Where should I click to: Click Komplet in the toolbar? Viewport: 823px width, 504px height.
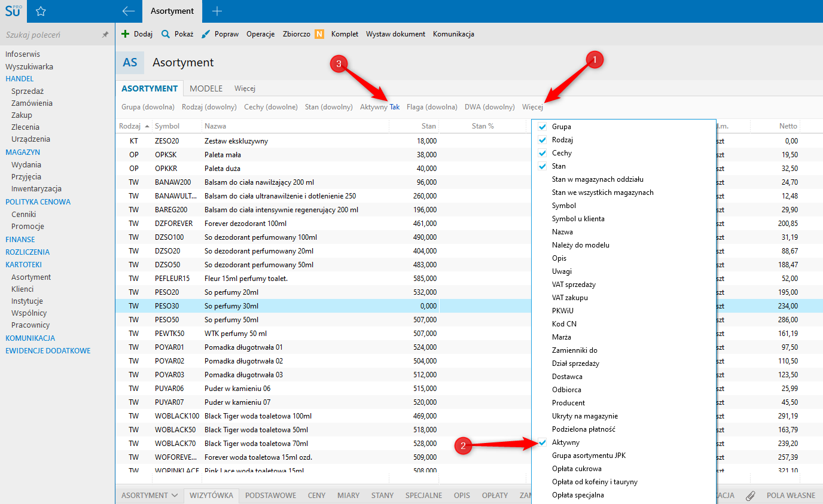pyautogui.click(x=345, y=34)
